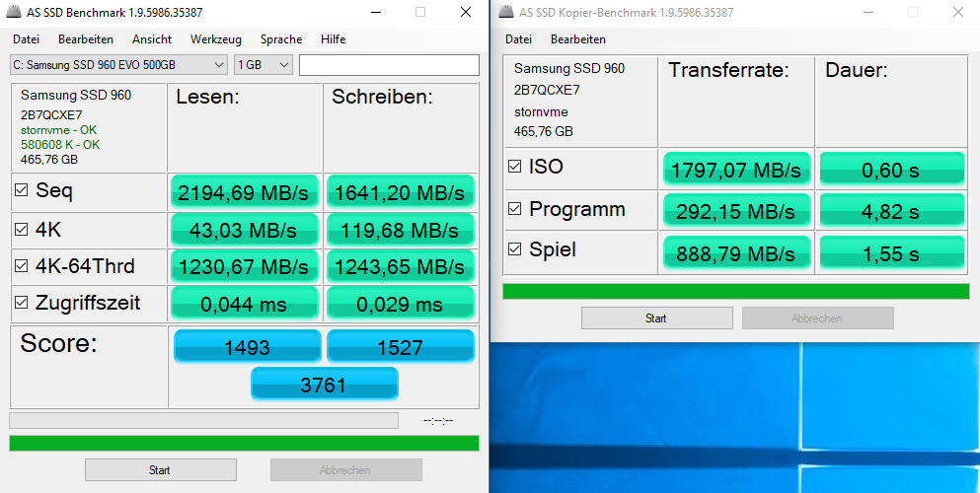The image size is (980, 493).
Task: Click the 4K-64Thrd read result 1230,67 MB/s
Action: click(x=245, y=266)
